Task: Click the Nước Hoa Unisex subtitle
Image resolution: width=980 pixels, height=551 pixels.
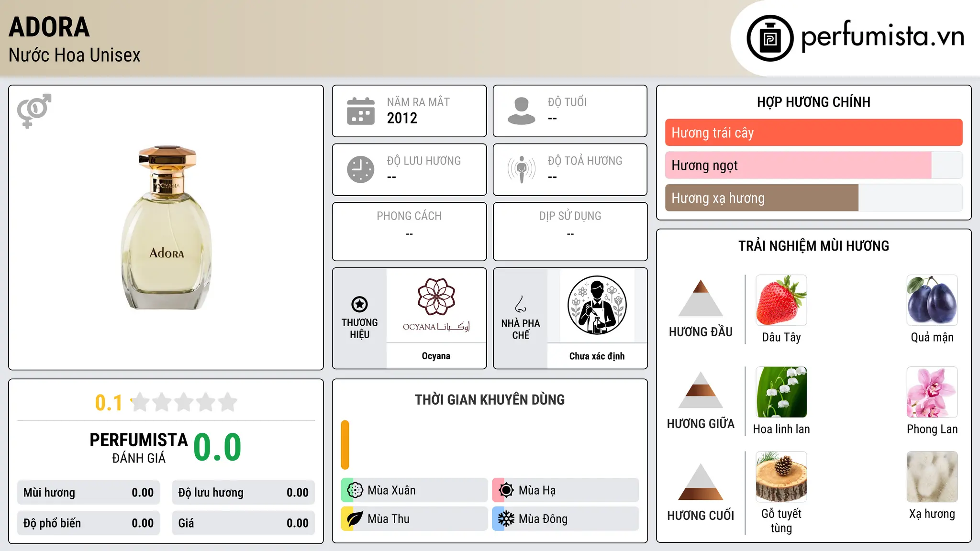Action: click(74, 55)
